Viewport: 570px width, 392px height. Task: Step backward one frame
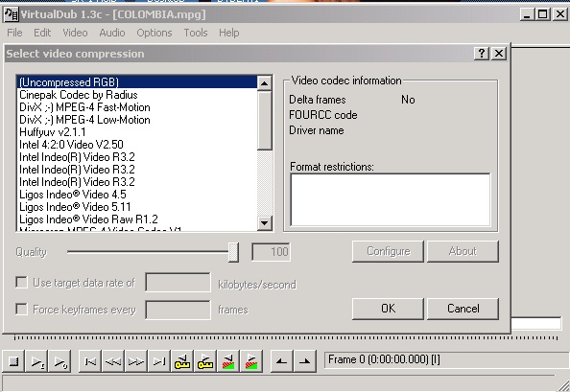(x=113, y=361)
